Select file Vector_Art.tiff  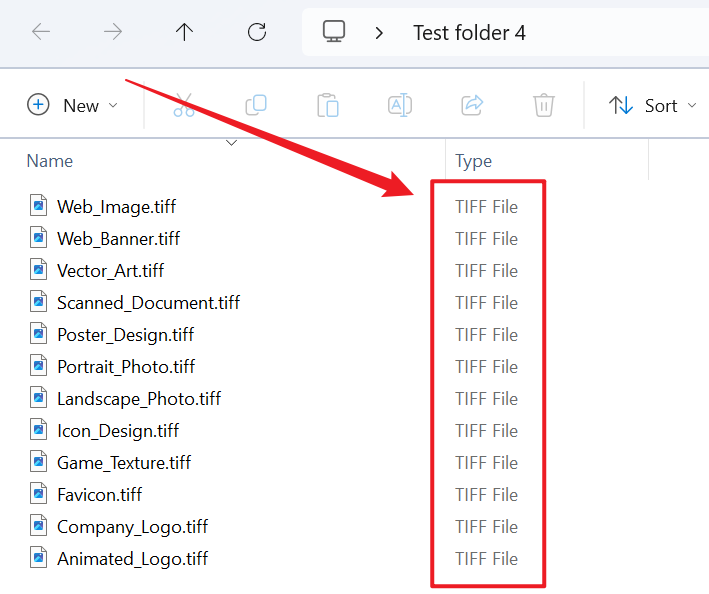[110, 271]
